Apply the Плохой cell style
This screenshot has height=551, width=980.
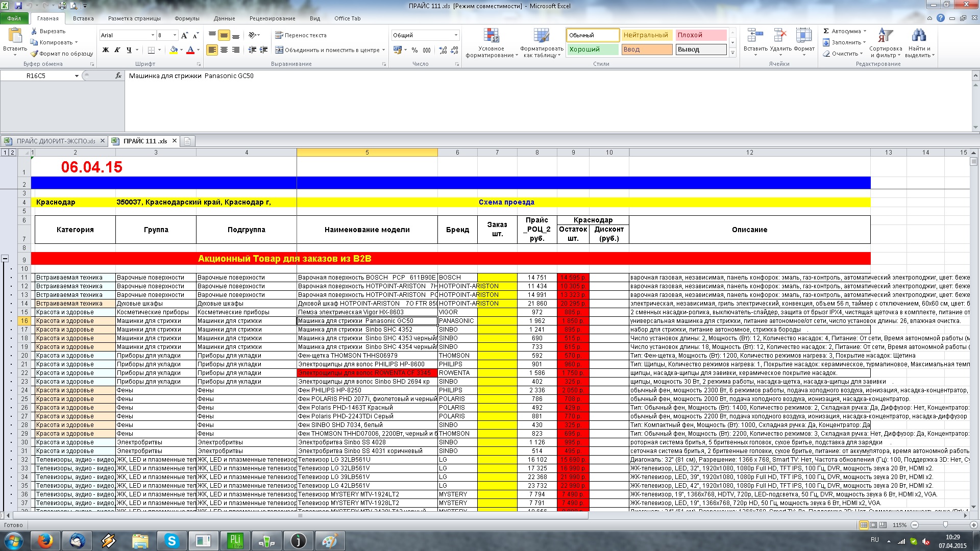point(701,35)
